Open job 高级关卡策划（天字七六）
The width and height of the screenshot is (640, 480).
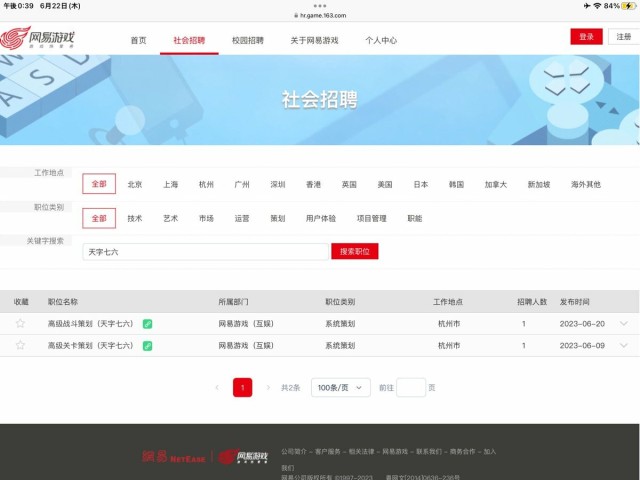pos(91,346)
